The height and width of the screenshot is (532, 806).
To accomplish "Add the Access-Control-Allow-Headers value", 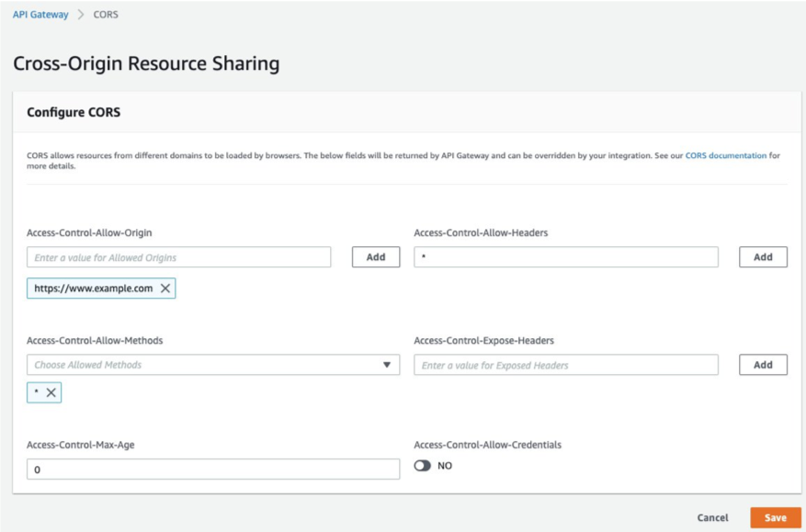I will tap(763, 256).
